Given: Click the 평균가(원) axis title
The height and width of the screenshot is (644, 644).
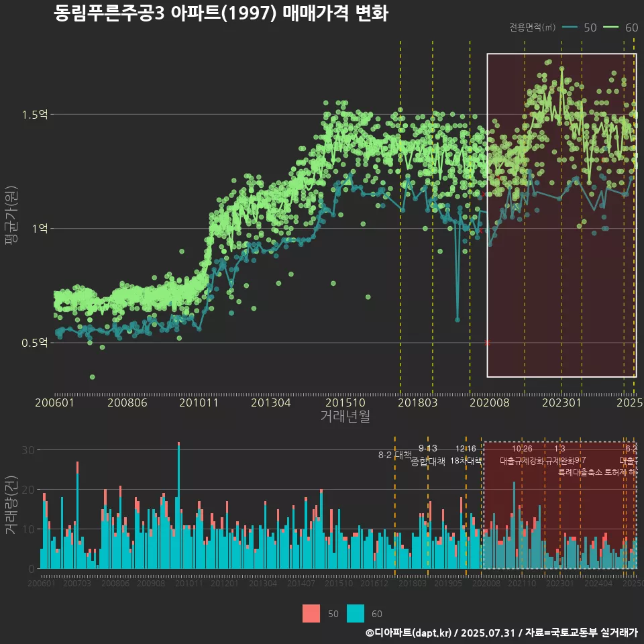Looking at the screenshot, I should click(11, 215).
